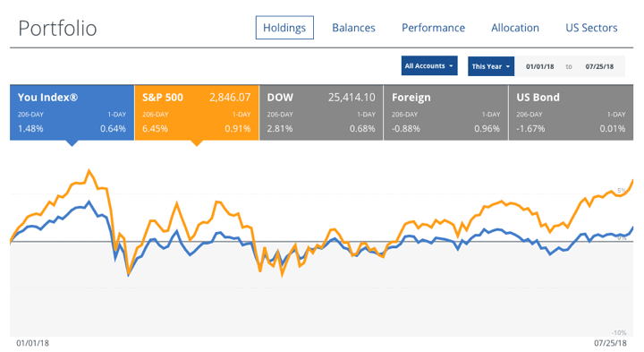Image resolution: width=644 pixels, height=352 pixels.
Task: Open the Holdings tab
Action: pos(284,28)
